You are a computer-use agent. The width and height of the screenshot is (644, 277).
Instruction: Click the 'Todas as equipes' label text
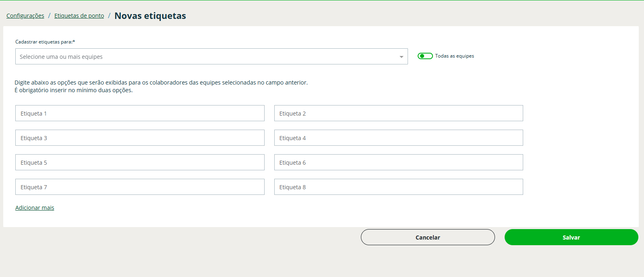click(x=454, y=56)
